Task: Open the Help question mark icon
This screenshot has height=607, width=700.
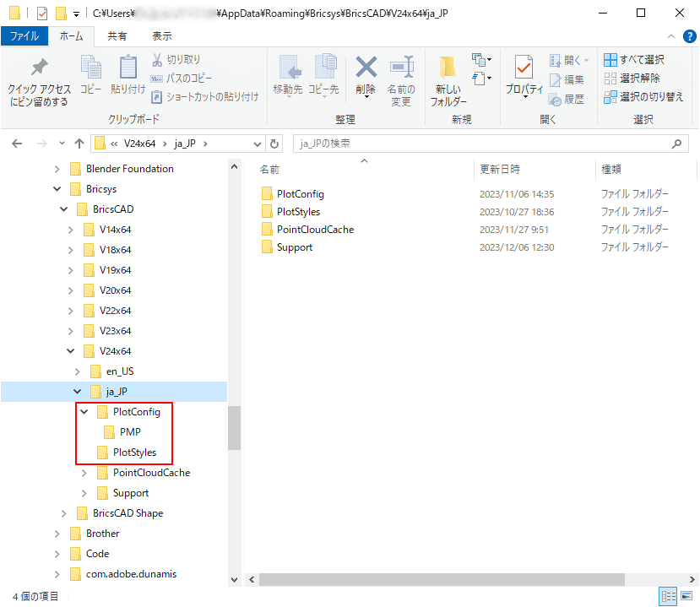Action: coord(690,36)
